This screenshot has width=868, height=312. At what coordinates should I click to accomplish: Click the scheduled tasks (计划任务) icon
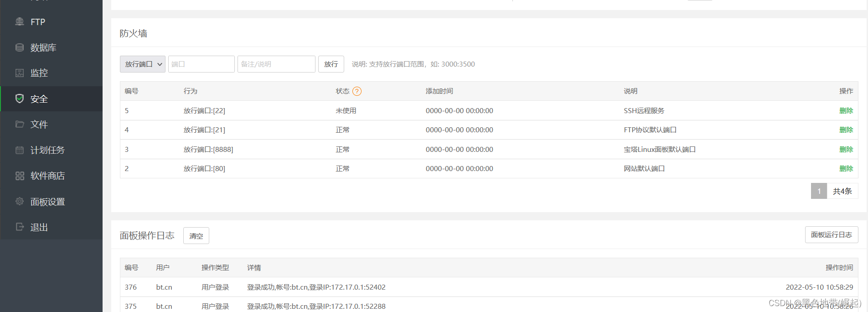[x=20, y=150]
